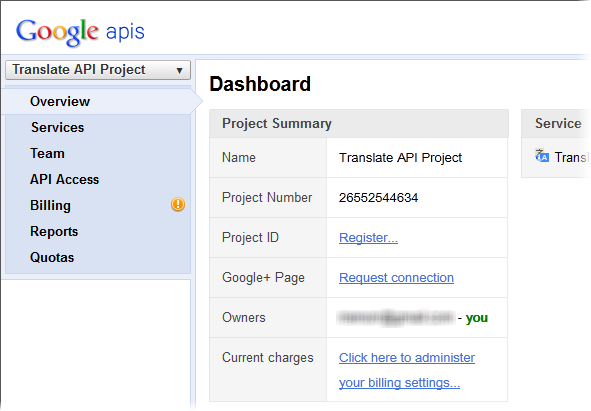Select Overview in the sidebar

click(x=60, y=101)
